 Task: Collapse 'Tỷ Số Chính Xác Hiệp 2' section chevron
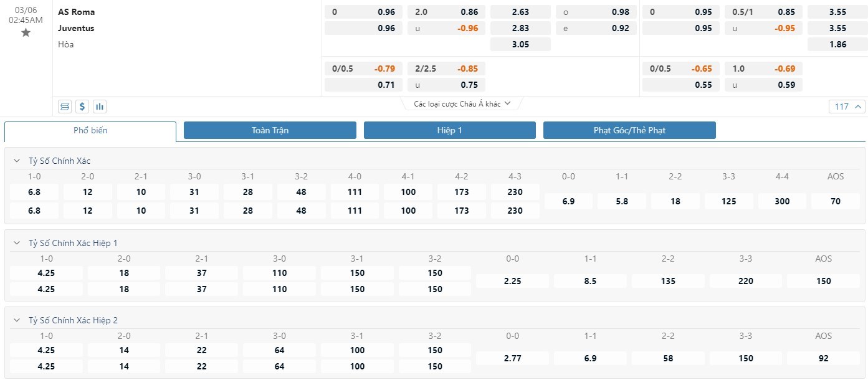click(17, 320)
